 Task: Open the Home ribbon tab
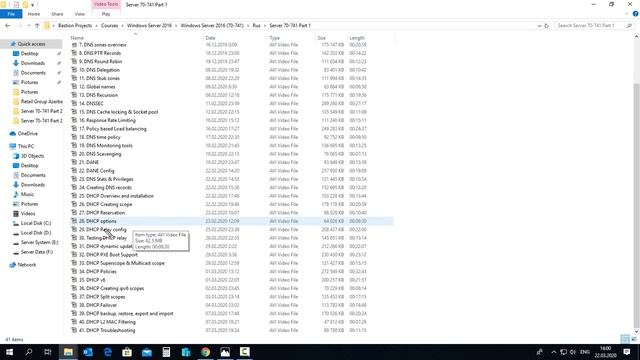click(34, 14)
